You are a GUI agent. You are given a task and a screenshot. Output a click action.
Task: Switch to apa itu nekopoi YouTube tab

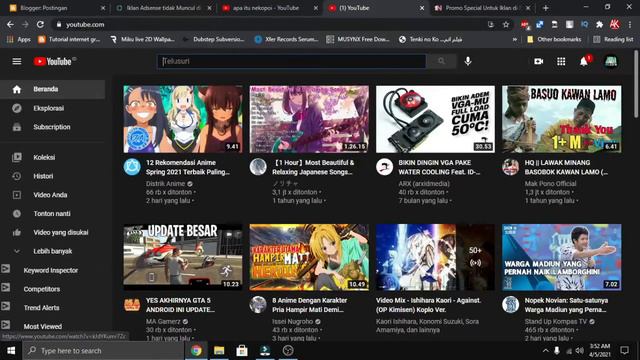click(x=269, y=8)
